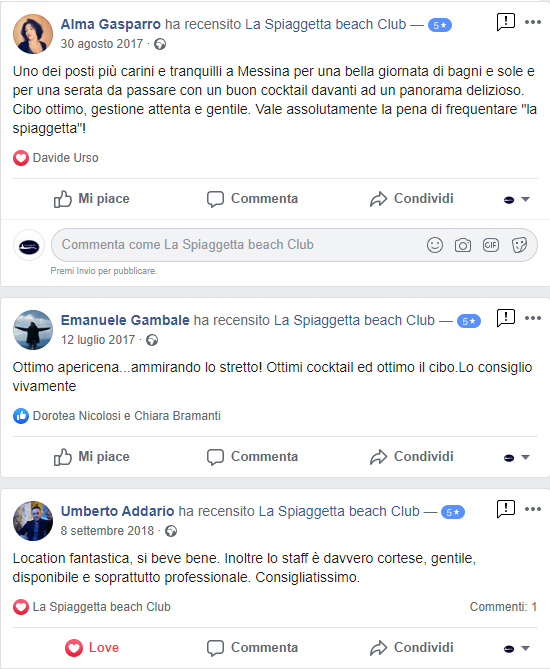
Task: View Commenti: 1 on Umberto's review
Action: tap(503, 607)
